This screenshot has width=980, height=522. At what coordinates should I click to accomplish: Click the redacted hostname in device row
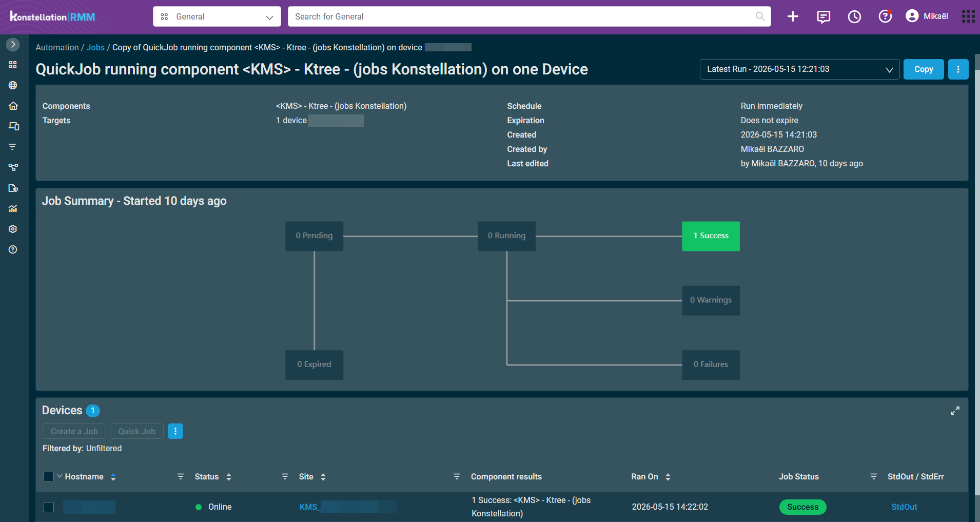(x=89, y=507)
